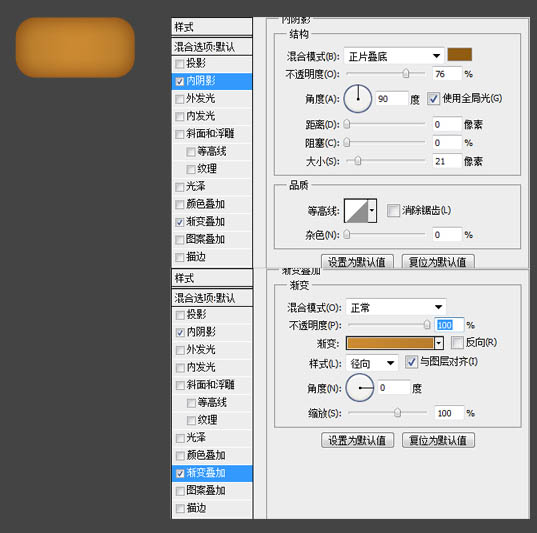Toggle the 与图层对齐(I) checkbox
The height and width of the screenshot is (533, 537).
point(411,362)
